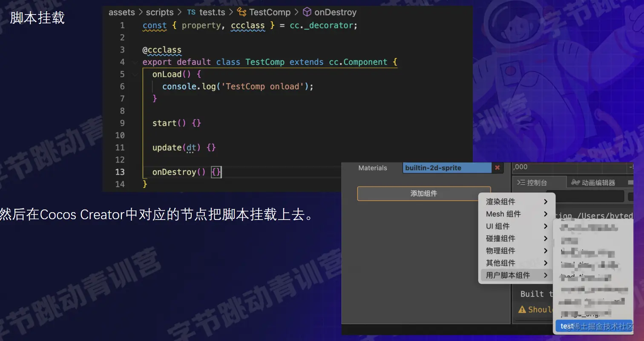Pick the highlighted test script entry

click(x=594, y=326)
